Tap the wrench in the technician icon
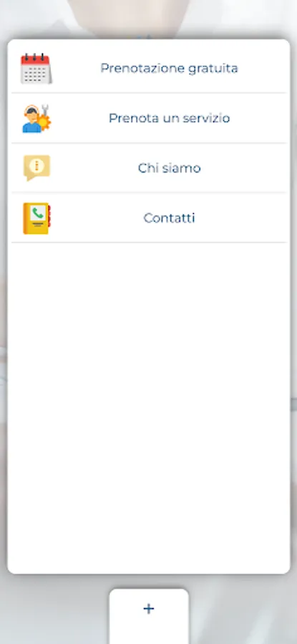The image size is (297, 644). click(x=45, y=109)
